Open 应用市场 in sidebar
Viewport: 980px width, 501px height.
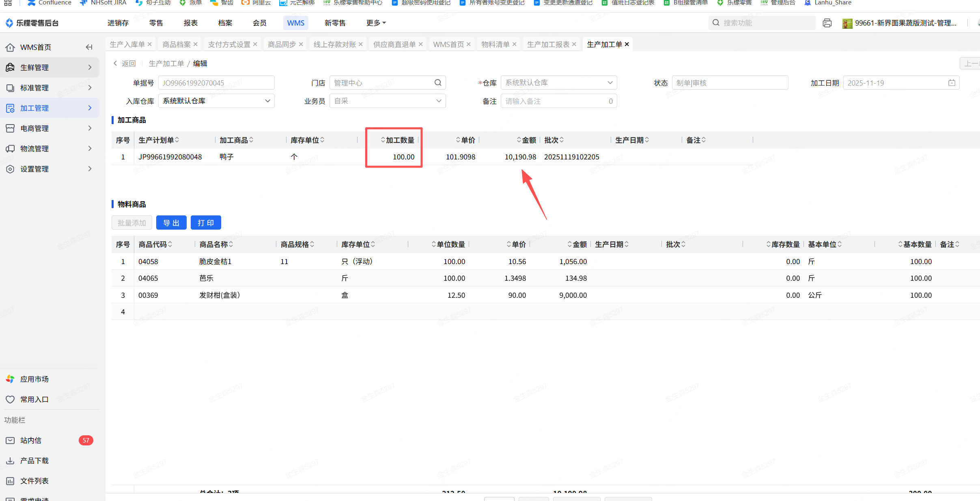pos(34,379)
